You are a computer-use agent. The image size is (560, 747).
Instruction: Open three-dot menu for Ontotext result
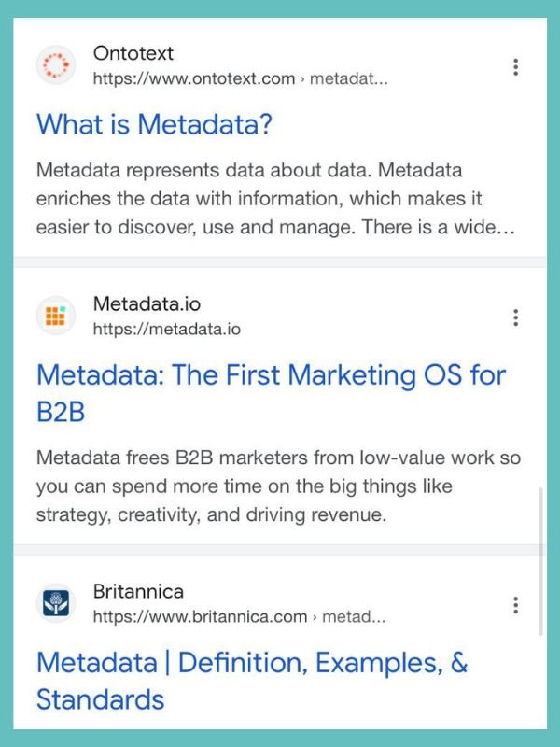pos(515,67)
